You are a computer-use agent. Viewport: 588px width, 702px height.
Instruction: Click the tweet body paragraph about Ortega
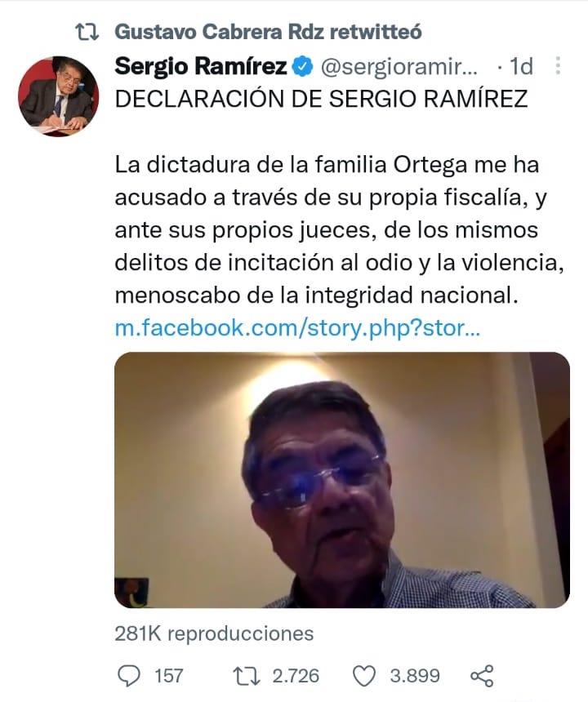[x=339, y=229]
